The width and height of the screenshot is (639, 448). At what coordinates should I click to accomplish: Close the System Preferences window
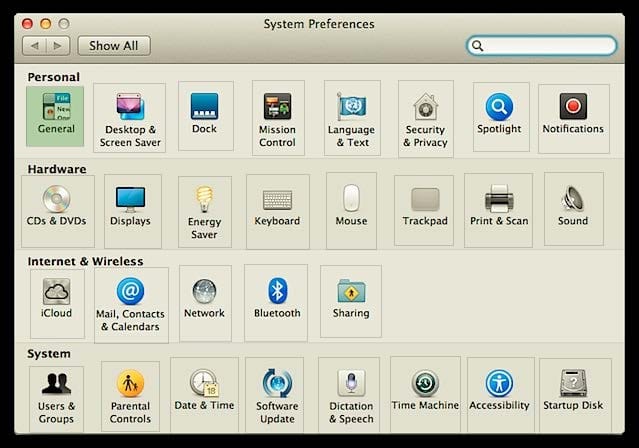click(27, 24)
